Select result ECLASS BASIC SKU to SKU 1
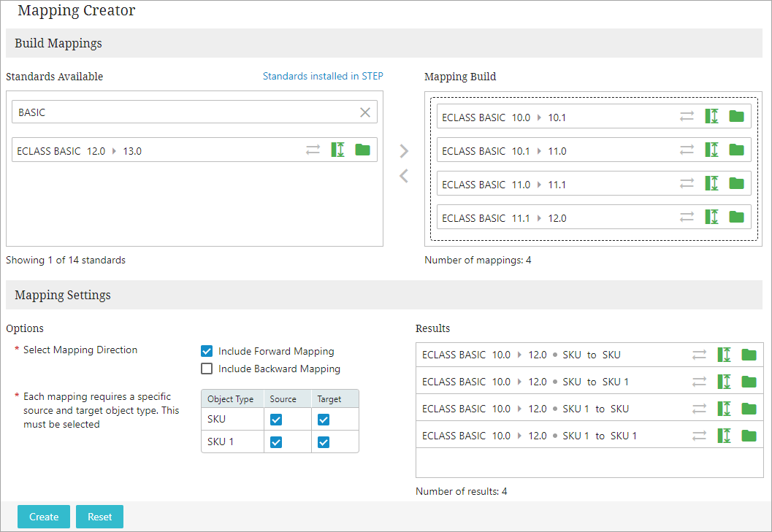 pyautogui.click(x=590, y=382)
